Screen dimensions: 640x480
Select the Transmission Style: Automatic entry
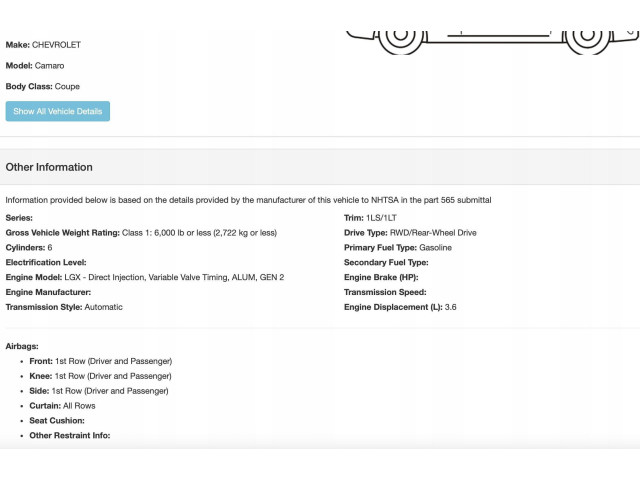(64, 307)
